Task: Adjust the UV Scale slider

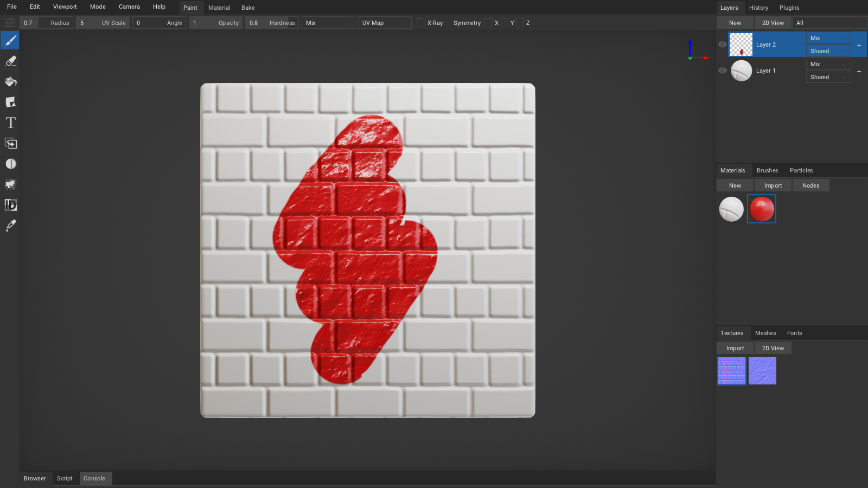Action: tap(103, 23)
